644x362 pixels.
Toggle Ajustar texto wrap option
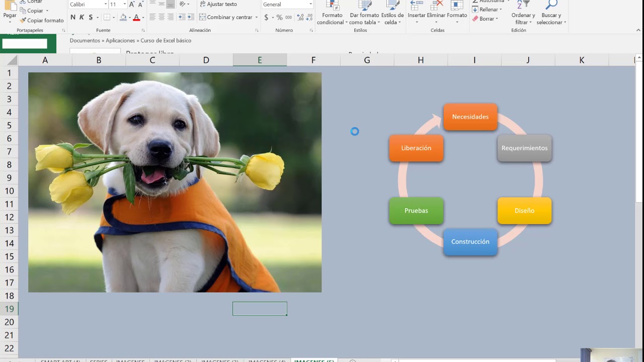[218, 5]
